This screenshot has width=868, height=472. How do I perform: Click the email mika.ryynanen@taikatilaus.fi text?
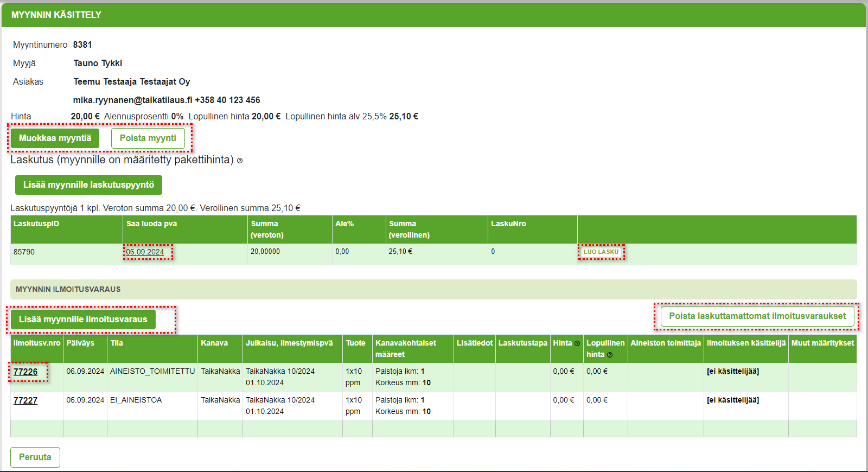[133, 100]
